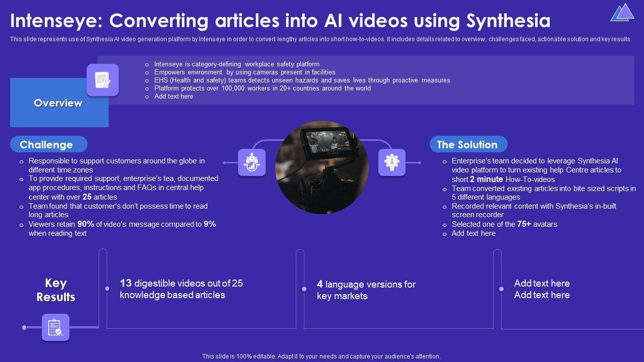Select "Team found that customer's don't possess time"

(x=118, y=210)
